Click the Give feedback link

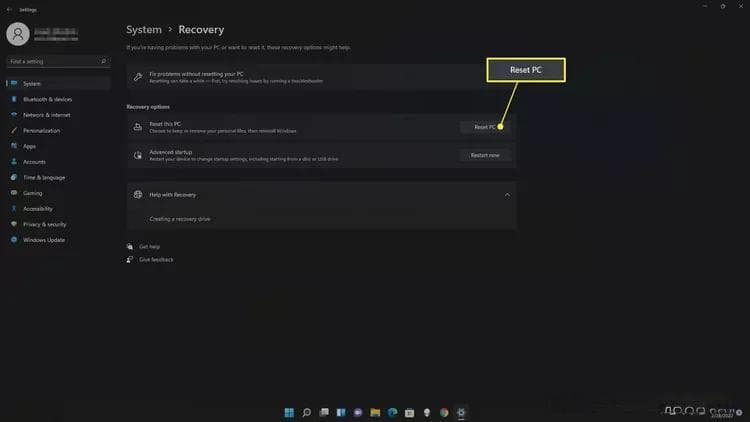tap(156, 259)
